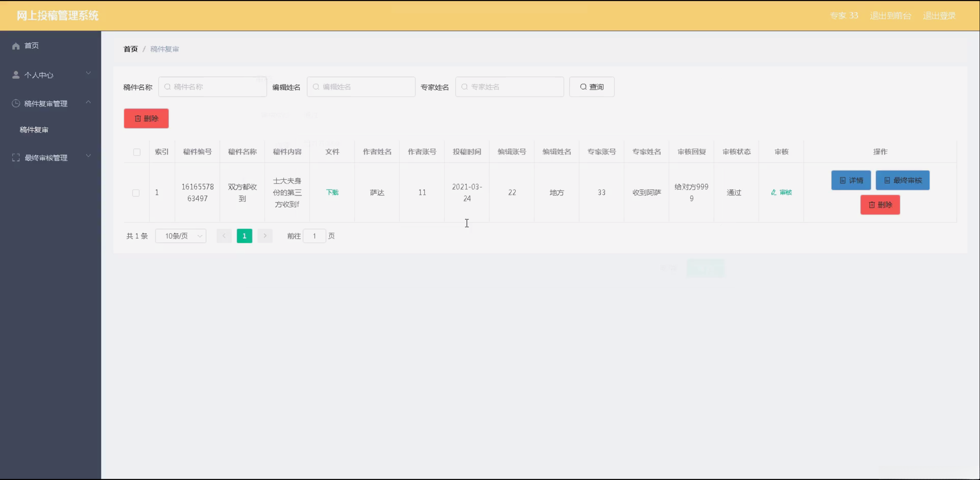Click the 最终审核 button in the row
Screen dimensions: 980x480
coord(902,180)
